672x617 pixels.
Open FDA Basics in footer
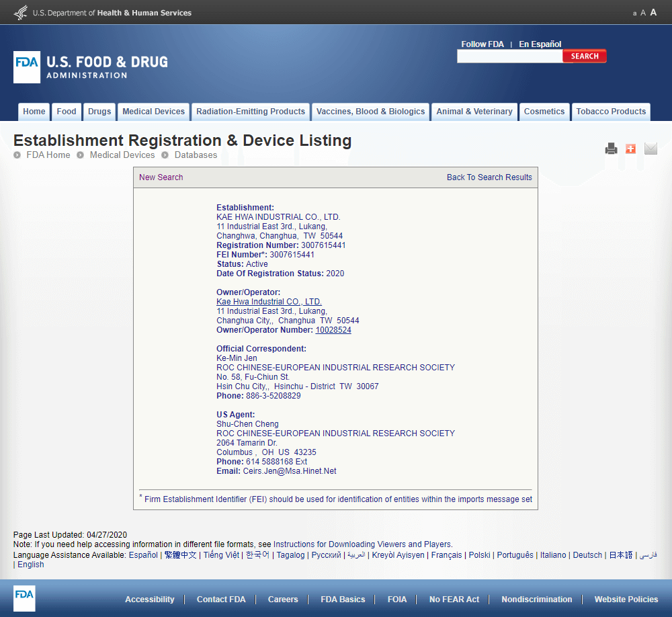click(x=343, y=600)
